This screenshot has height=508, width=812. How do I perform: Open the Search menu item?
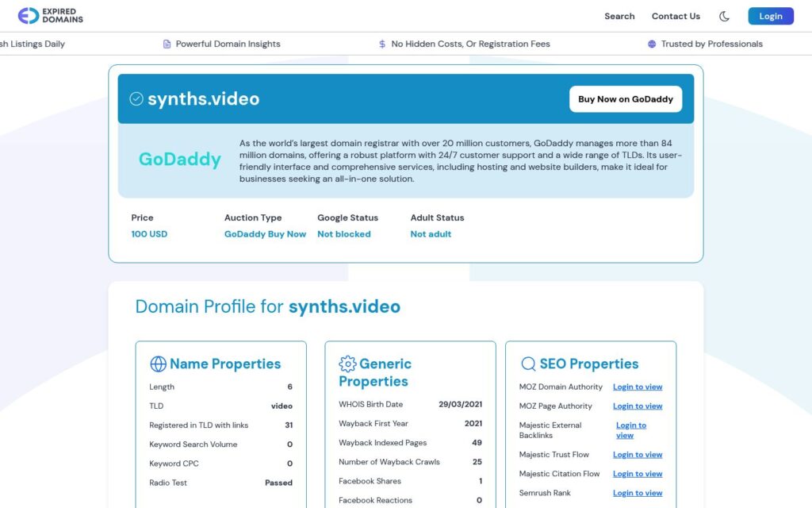[619, 16]
